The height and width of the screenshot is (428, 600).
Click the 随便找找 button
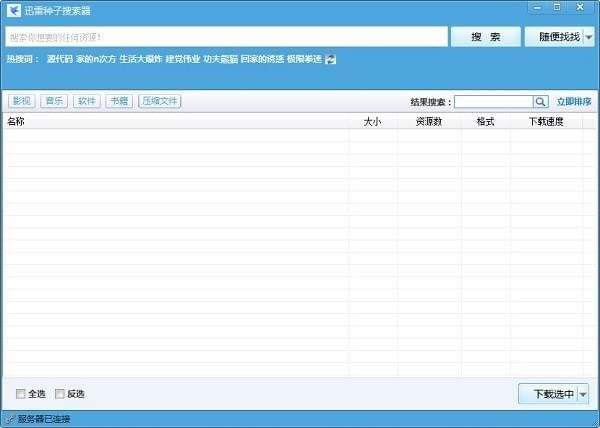click(554, 37)
